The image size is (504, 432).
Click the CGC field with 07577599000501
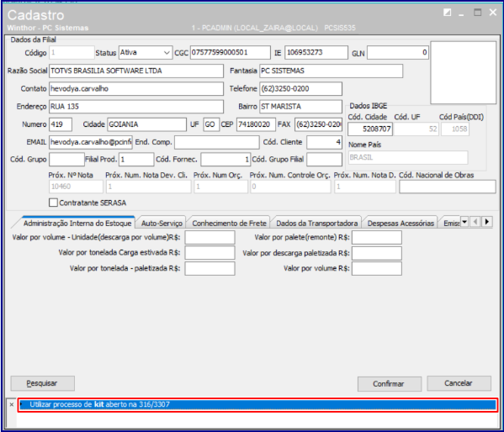coord(231,53)
